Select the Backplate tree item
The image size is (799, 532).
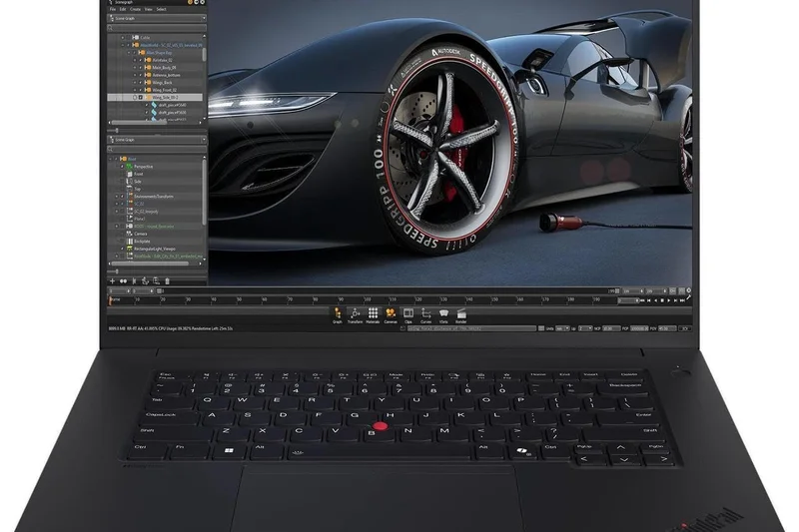click(x=142, y=242)
